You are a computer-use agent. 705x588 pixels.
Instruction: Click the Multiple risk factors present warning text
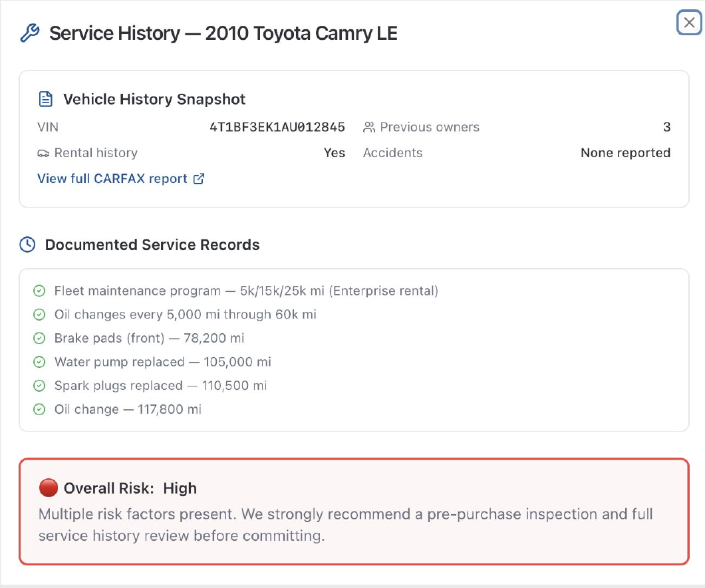click(345, 525)
